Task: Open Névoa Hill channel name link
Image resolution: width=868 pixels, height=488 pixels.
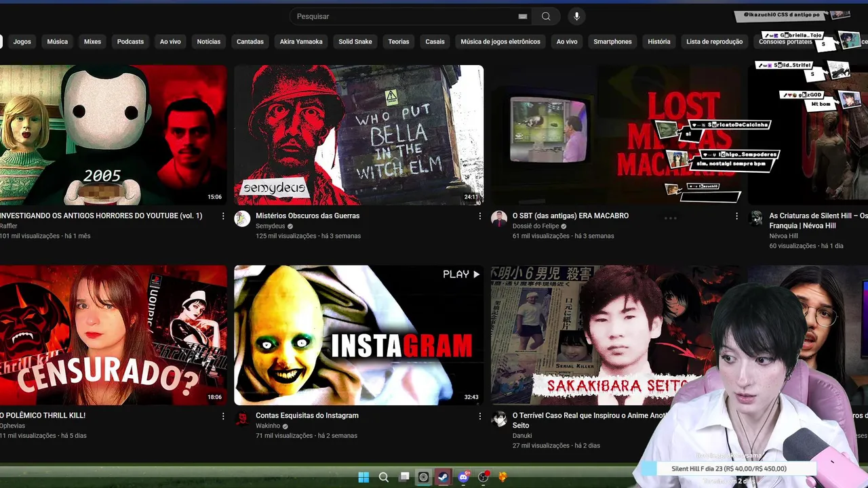Action: click(783, 236)
